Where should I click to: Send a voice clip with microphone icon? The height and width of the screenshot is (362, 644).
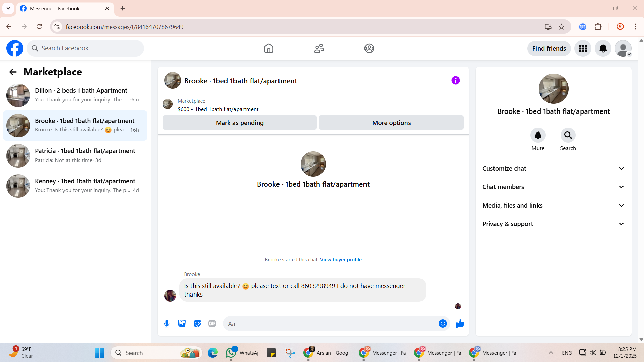[x=167, y=324]
